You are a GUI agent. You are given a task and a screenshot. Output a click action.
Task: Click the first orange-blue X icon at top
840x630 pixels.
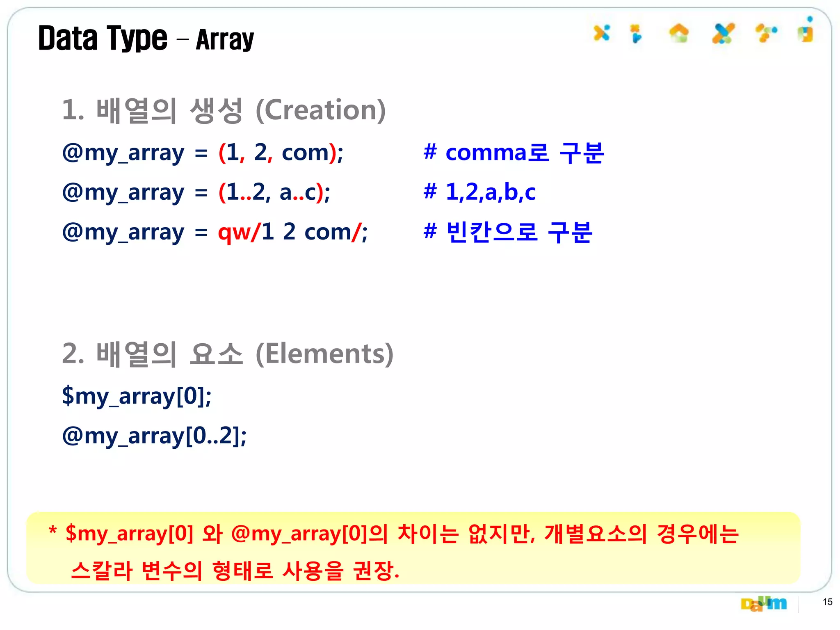(602, 33)
